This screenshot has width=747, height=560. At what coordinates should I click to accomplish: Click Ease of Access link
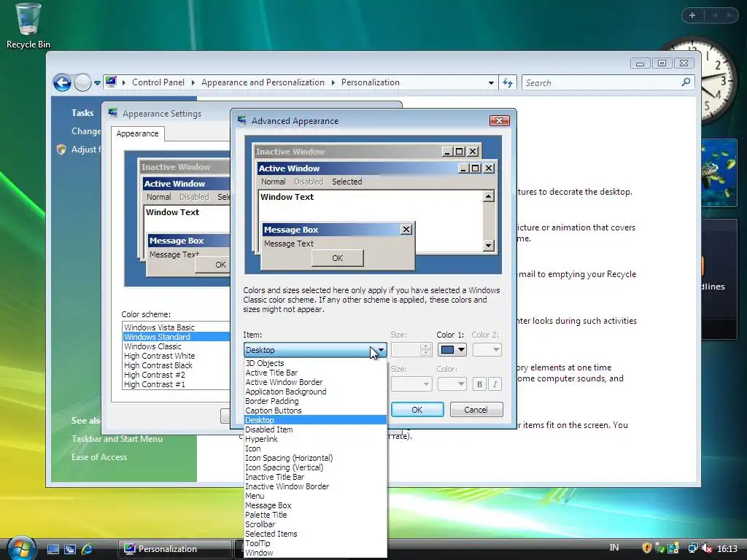pos(99,457)
